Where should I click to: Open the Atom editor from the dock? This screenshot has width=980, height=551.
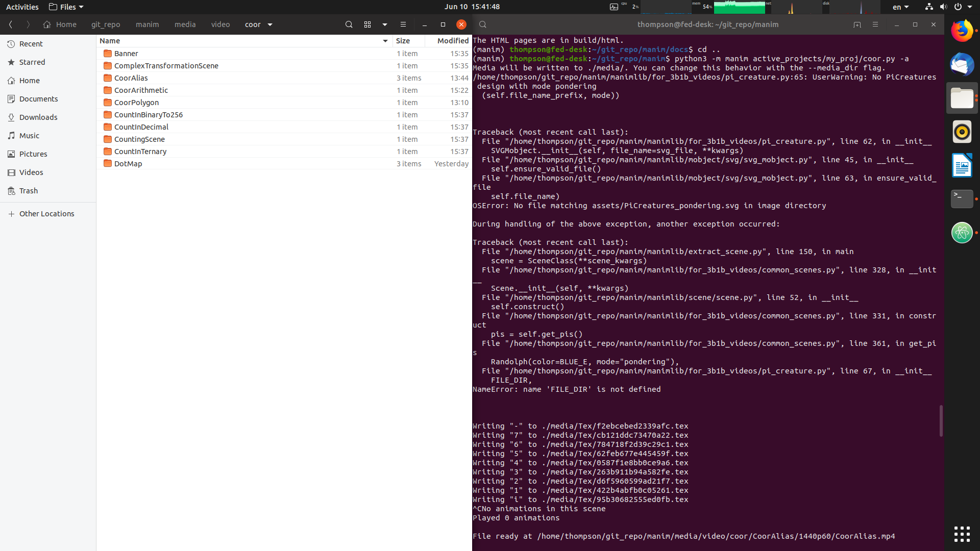(x=962, y=233)
